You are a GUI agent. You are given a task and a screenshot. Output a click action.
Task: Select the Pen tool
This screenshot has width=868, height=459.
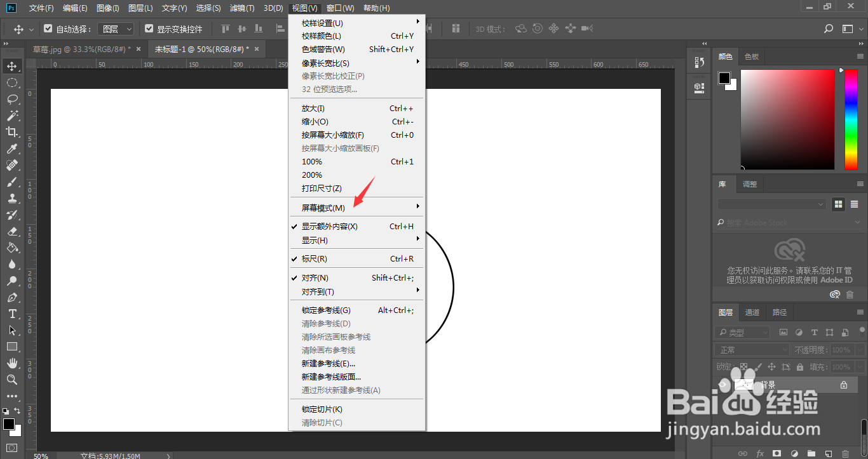12,297
